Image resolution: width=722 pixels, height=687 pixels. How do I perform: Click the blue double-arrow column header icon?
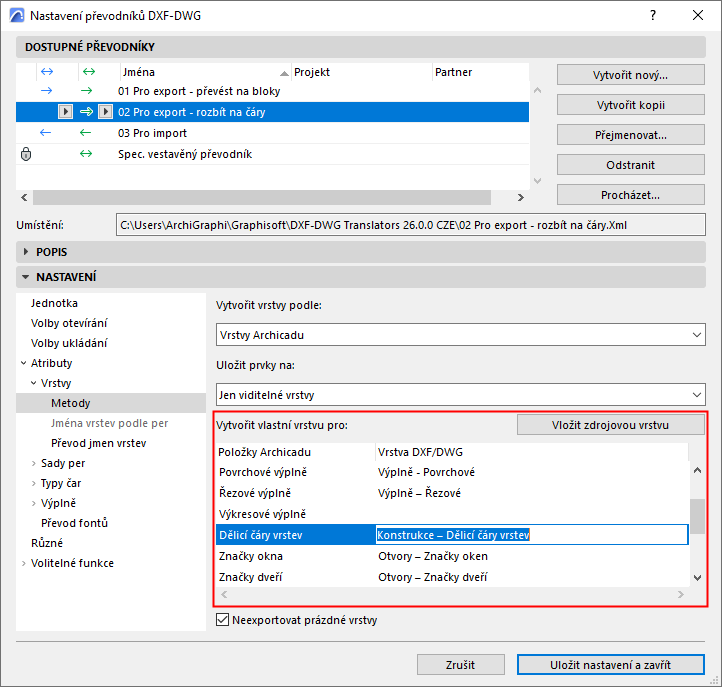tap(46, 72)
